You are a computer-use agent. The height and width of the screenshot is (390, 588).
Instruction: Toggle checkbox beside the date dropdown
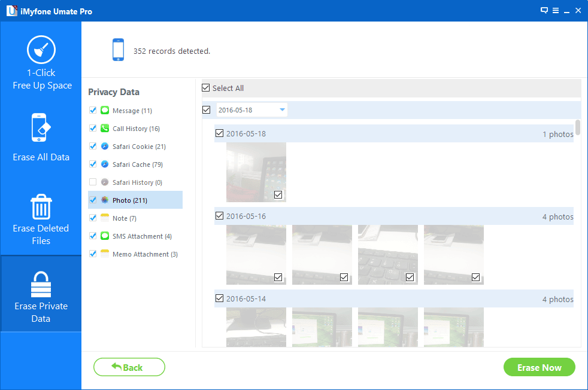click(x=206, y=110)
